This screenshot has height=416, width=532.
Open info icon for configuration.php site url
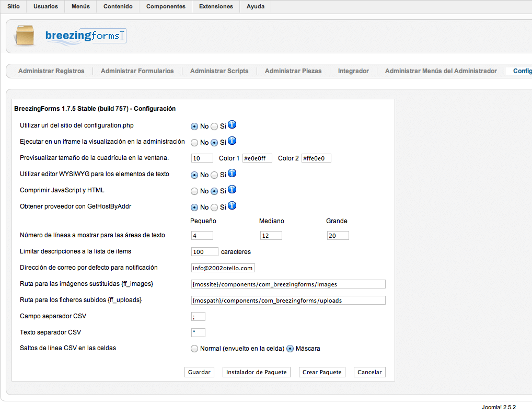[x=232, y=125]
